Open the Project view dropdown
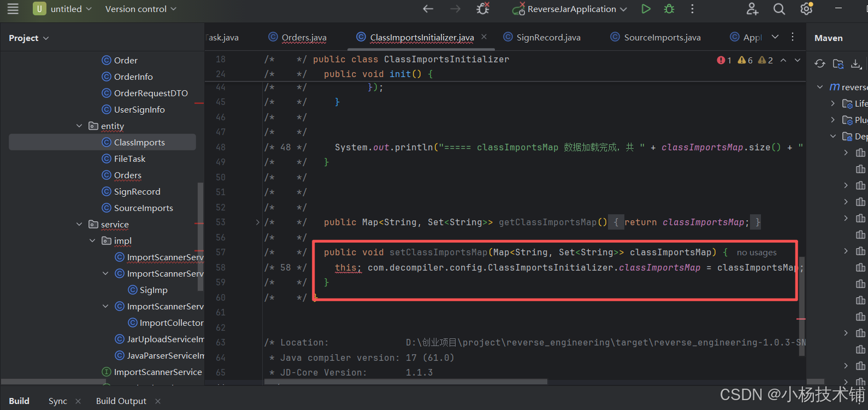 (x=29, y=38)
